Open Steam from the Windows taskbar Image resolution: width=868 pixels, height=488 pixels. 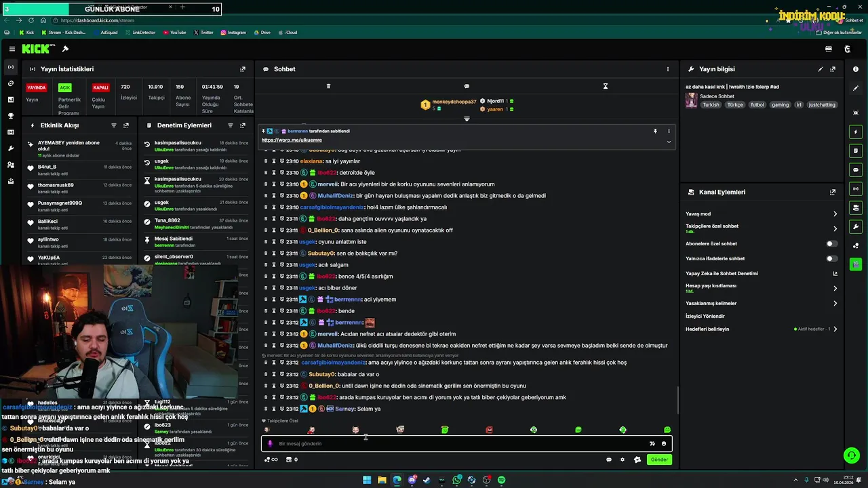point(427,480)
